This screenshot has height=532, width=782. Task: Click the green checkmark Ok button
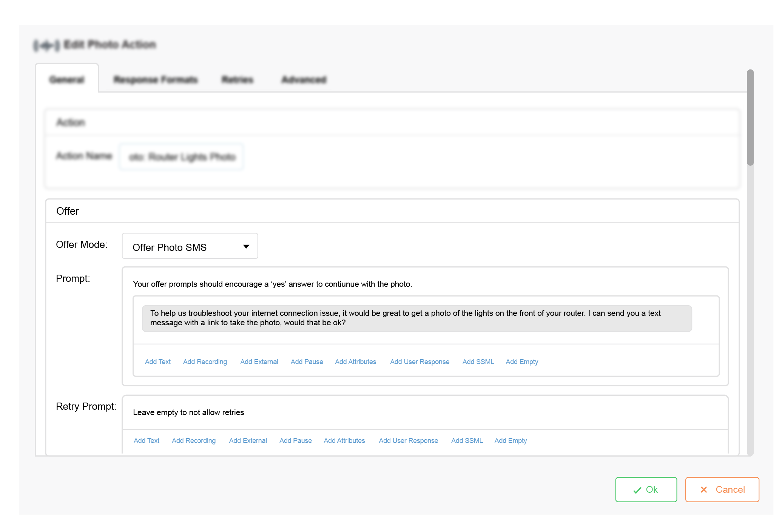click(x=646, y=489)
